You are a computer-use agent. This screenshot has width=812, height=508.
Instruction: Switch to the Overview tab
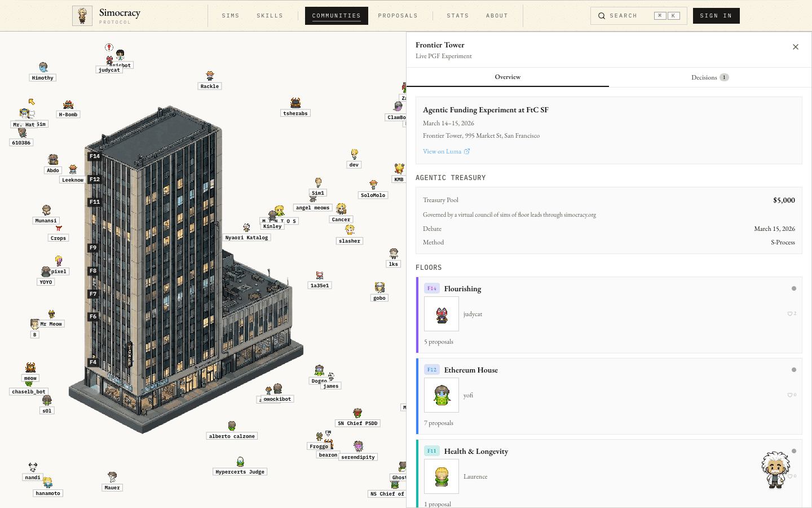(x=507, y=77)
